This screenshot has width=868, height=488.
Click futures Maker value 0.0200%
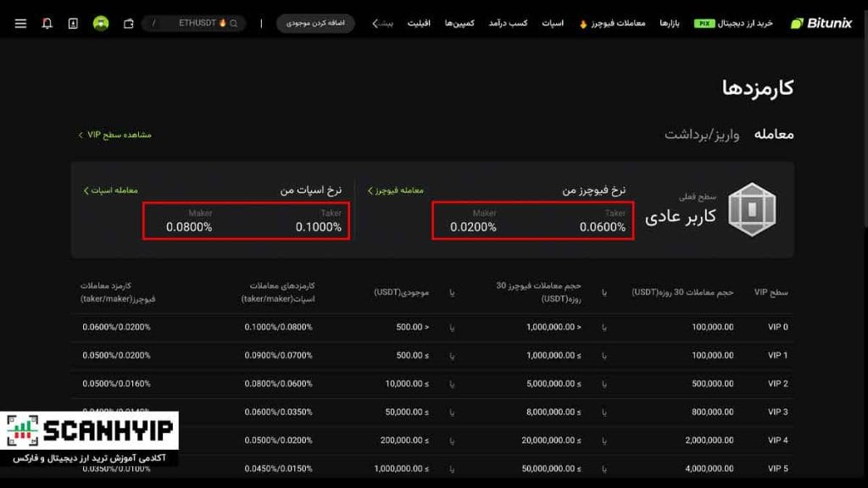473,227
